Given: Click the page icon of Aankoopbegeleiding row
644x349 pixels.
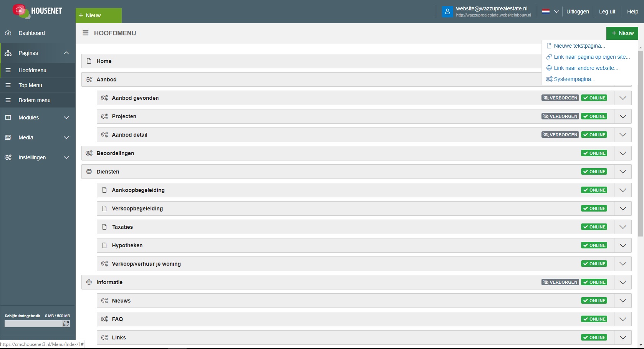Looking at the screenshot, I should pos(104,190).
